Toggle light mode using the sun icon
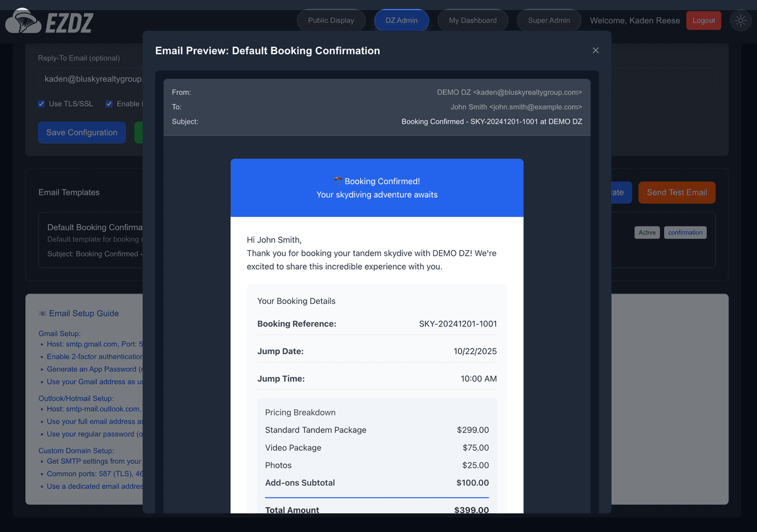The height and width of the screenshot is (532, 757). coord(741,20)
